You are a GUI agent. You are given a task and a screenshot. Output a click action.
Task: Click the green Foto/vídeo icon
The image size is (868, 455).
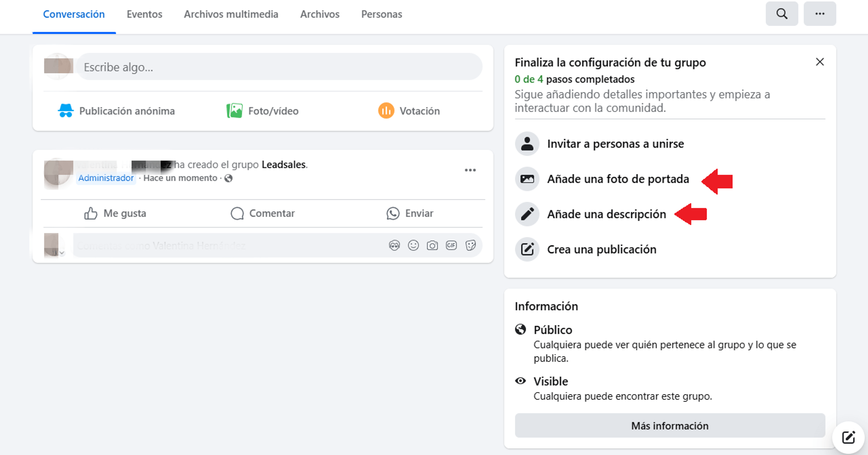(235, 110)
